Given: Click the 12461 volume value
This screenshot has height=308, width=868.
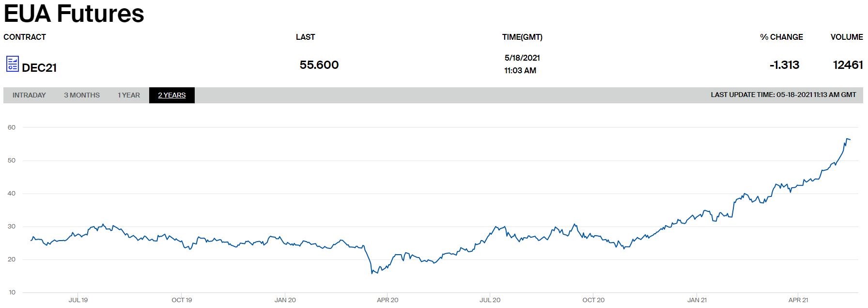Looking at the screenshot, I should click(848, 65).
